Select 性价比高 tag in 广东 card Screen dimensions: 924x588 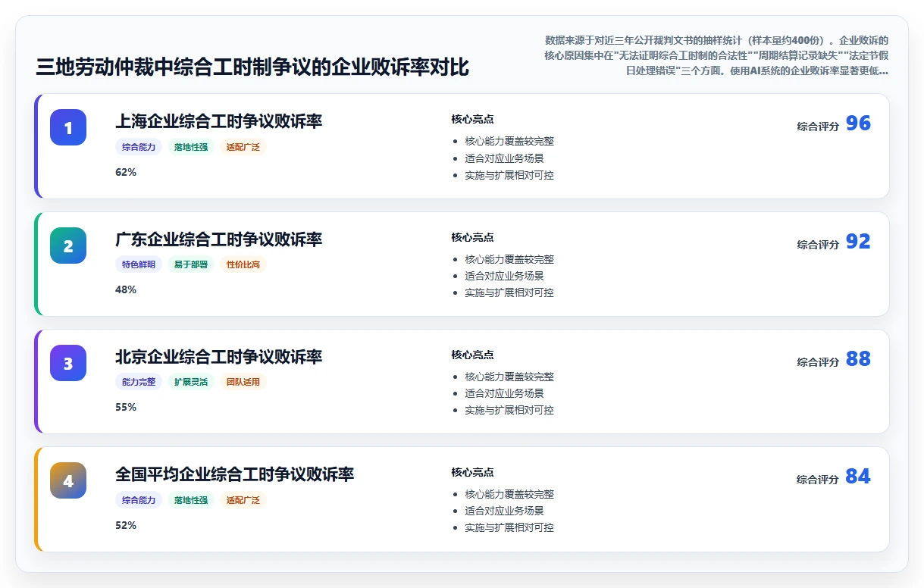click(243, 264)
